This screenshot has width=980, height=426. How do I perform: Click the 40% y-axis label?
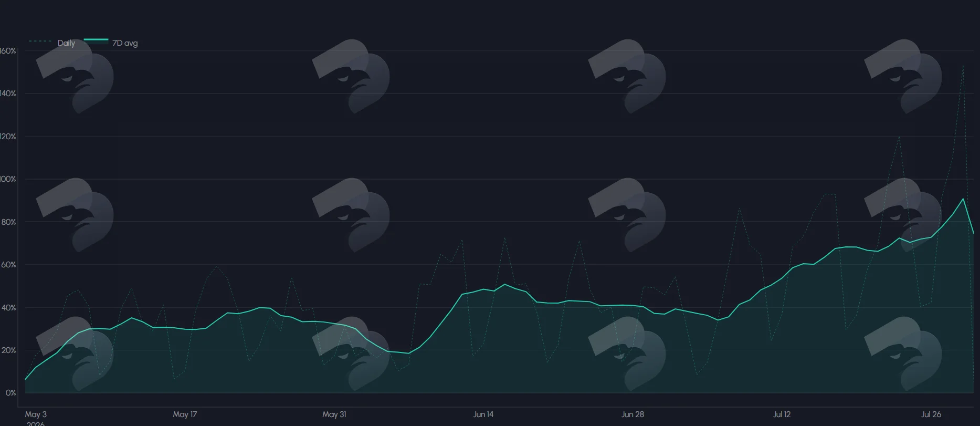click(x=8, y=308)
